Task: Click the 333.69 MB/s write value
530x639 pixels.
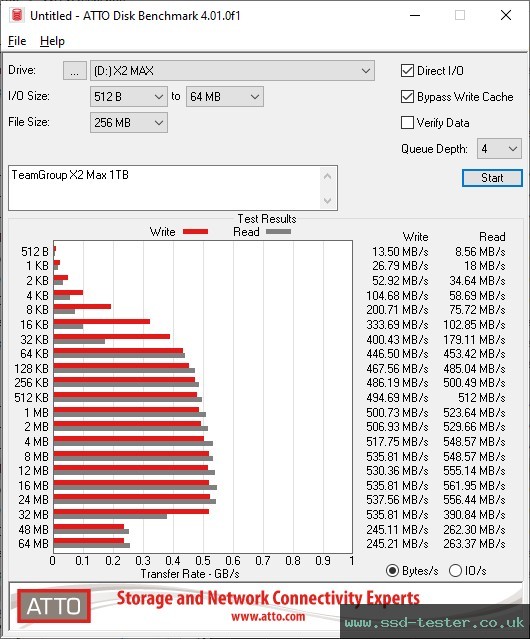Action: tap(397, 325)
